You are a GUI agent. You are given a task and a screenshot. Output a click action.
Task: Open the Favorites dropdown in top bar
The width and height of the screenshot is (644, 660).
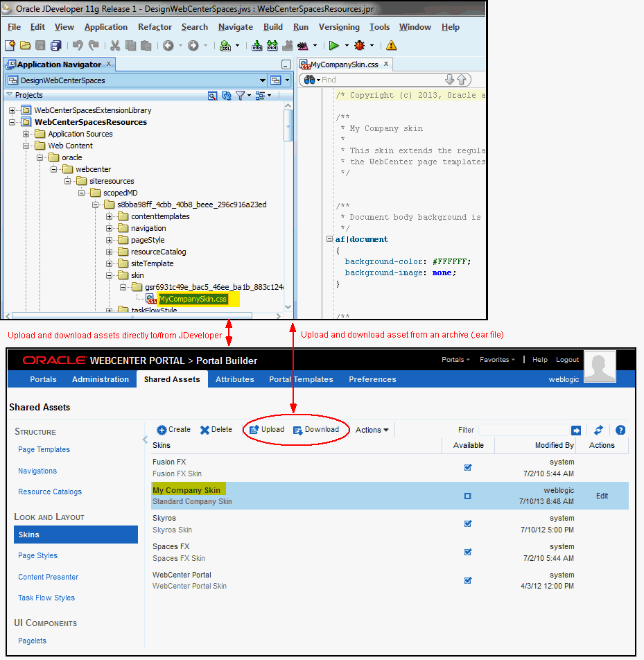497,359
